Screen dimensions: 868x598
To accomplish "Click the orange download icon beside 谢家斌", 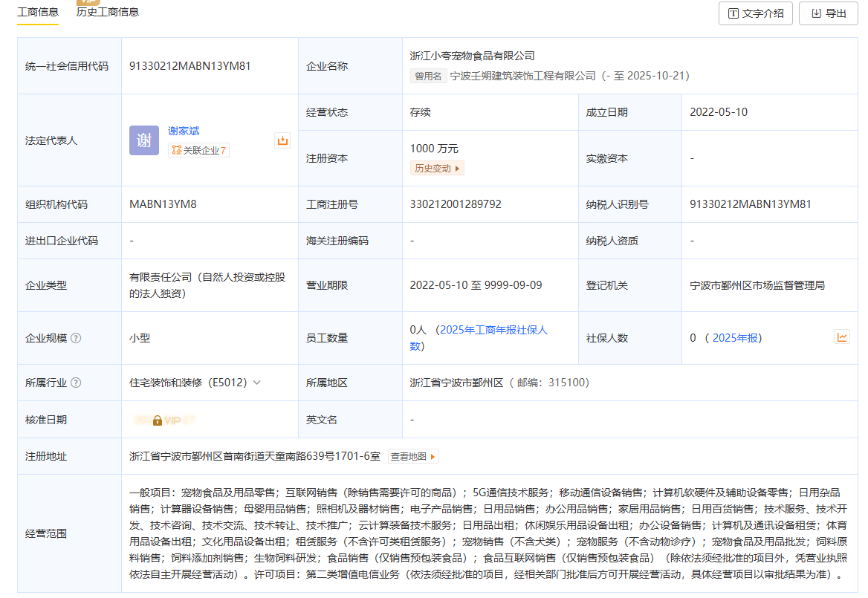I will (x=282, y=140).
